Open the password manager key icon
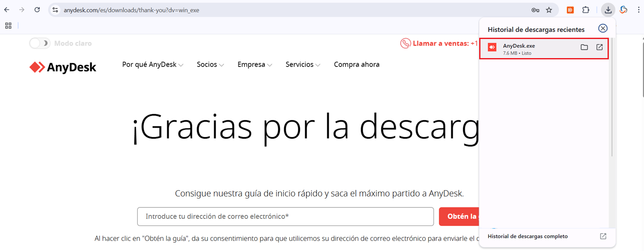The height and width of the screenshot is (251, 644). pos(535,9)
